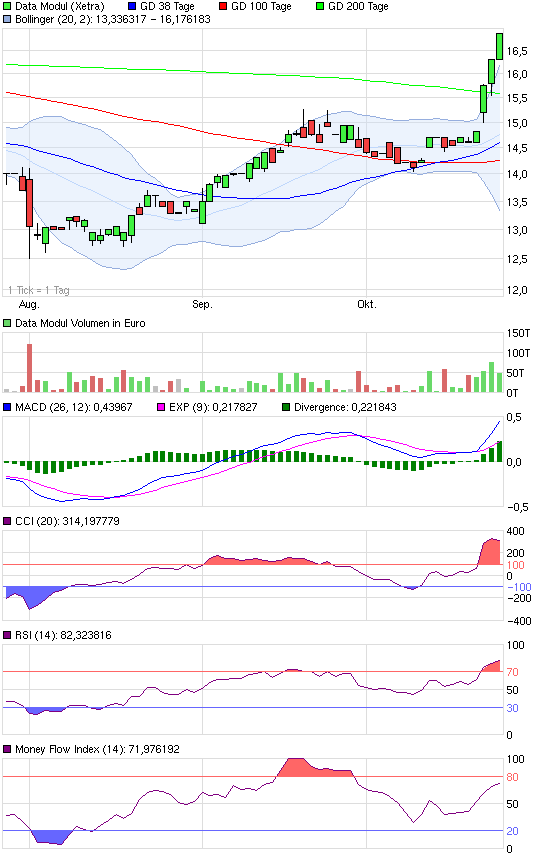Click the Okt. month label on the time axis

[x=367, y=304]
